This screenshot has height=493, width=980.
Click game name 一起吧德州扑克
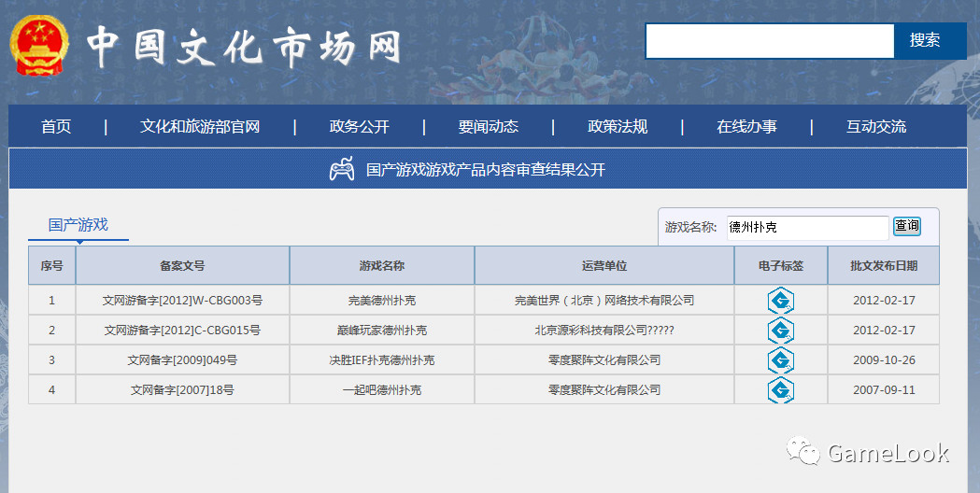pyautogui.click(x=382, y=390)
